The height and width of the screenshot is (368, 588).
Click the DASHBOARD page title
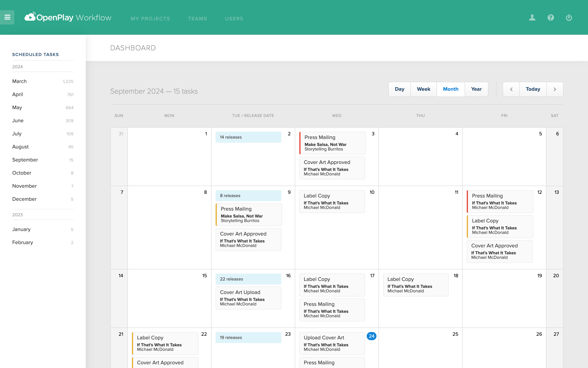[x=133, y=48]
